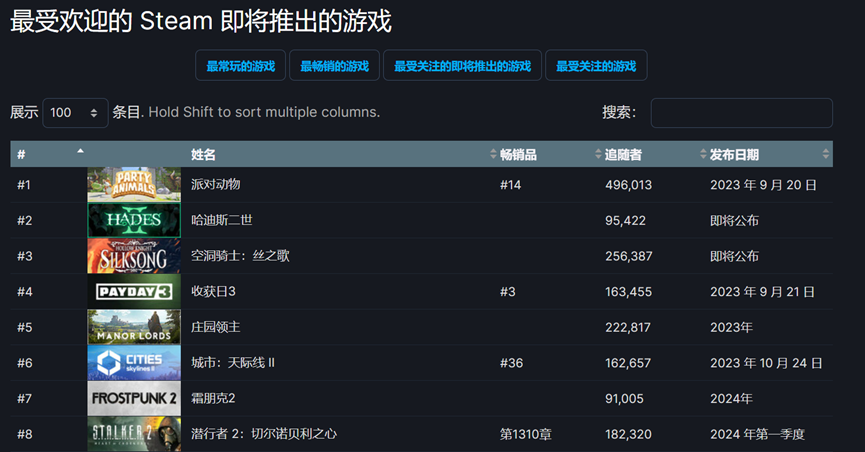This screenshot has height=452, width=865.
Task: Select 即将公布 date in the 丝之歌 row
Action: pyautogui.click(x=734, y=256)
